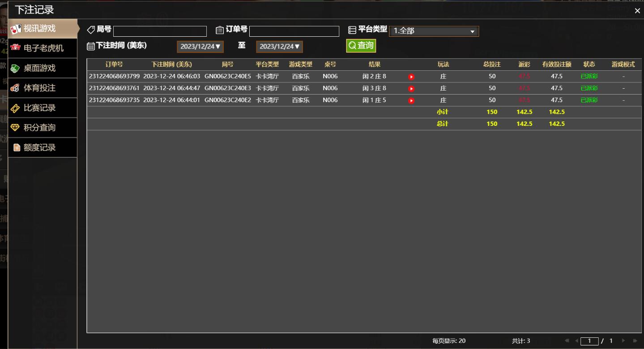
Task: Click the 下注时间 (美东) column header
Action: (x=171, y=65)
